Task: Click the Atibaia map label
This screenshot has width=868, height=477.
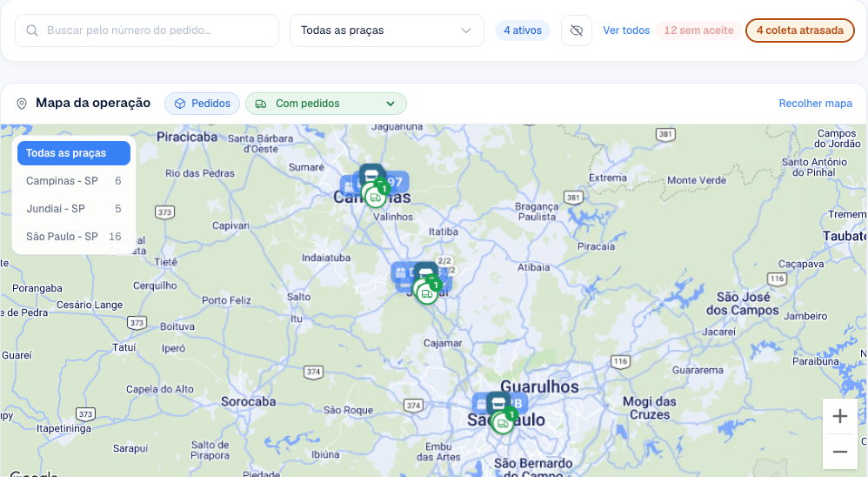Action: tap(534, 267)
